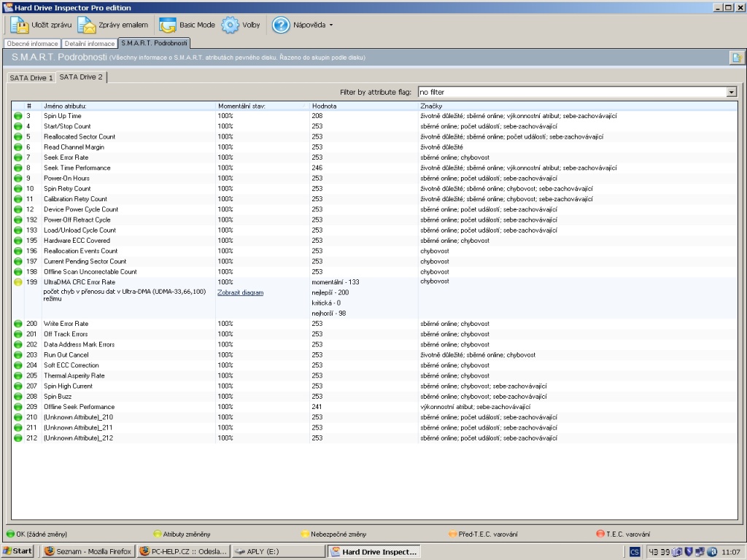Click the Nápověda help question-mark icon

pos(281,25)
